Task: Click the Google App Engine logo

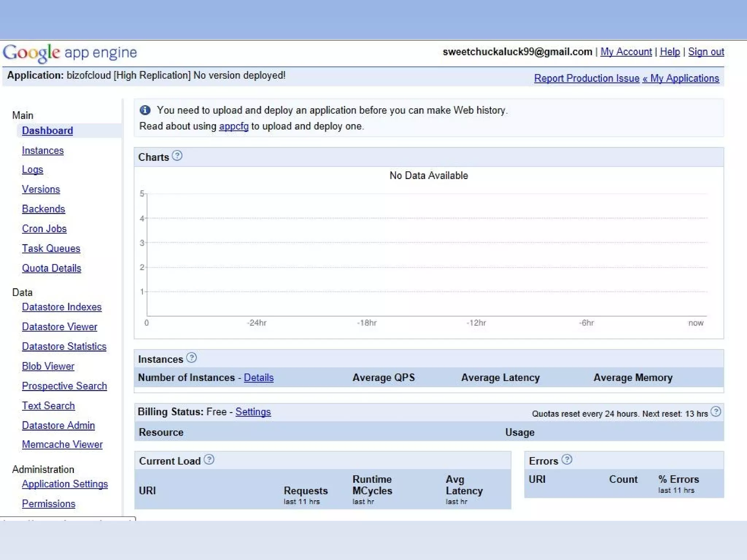Action: tap(70, 53)
